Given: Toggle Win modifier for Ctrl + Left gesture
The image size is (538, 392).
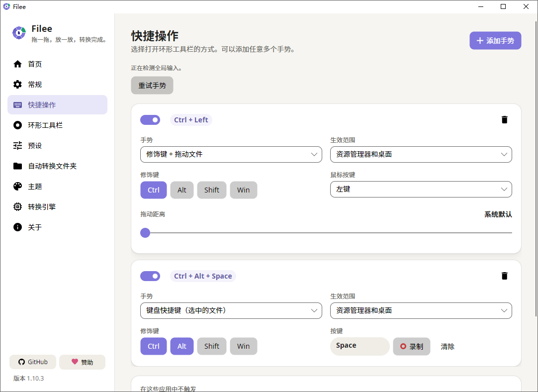Looking at the screenshot, I should [x=243, y=190].
